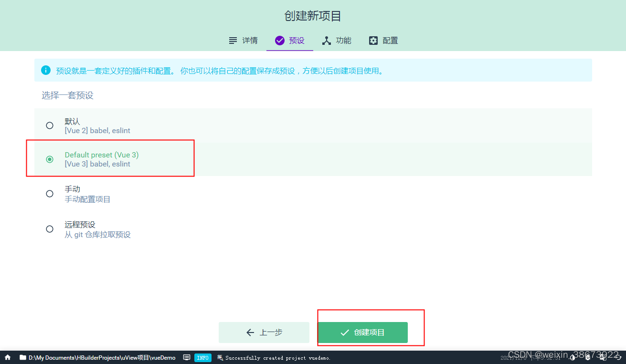Click the reset plugin API refresh icon
Image resolution: width=626 pixels, height=364 pixels.
pyautogui.click(x=618, y=357)
